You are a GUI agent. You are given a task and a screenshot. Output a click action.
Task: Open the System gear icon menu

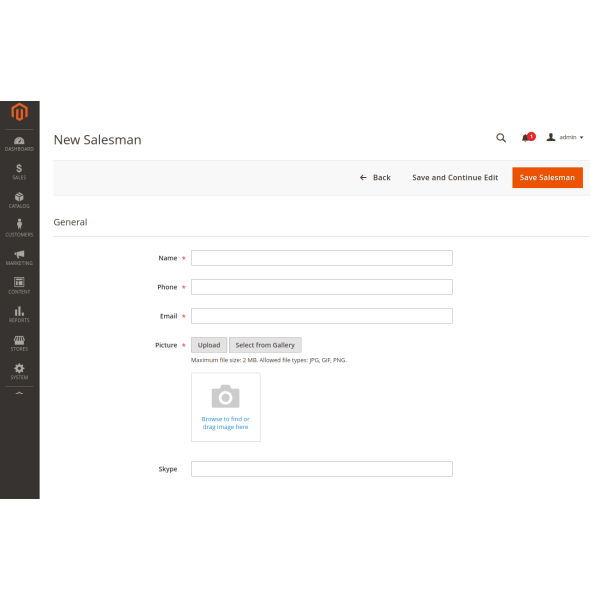(x=19, y=371)
